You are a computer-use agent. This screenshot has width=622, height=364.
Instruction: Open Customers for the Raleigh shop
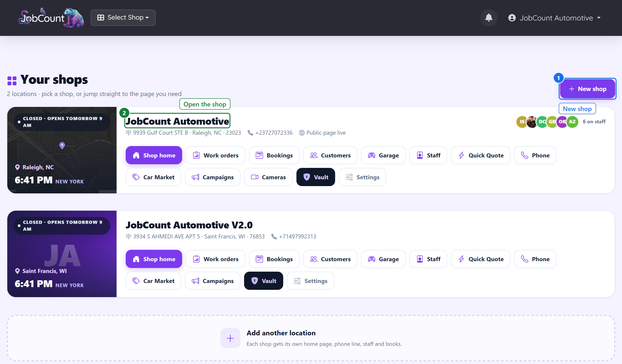tap(330, 155)
